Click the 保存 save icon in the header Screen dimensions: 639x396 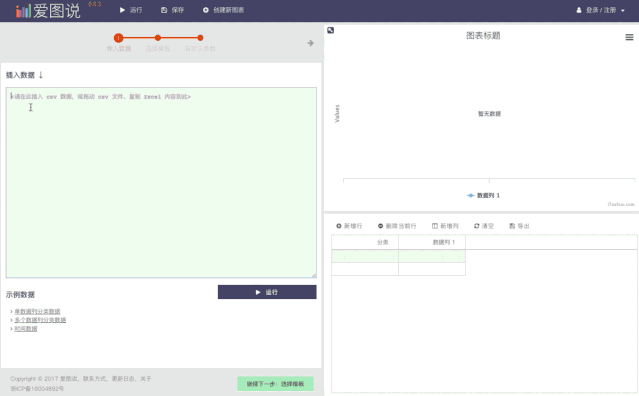(164, 10)
